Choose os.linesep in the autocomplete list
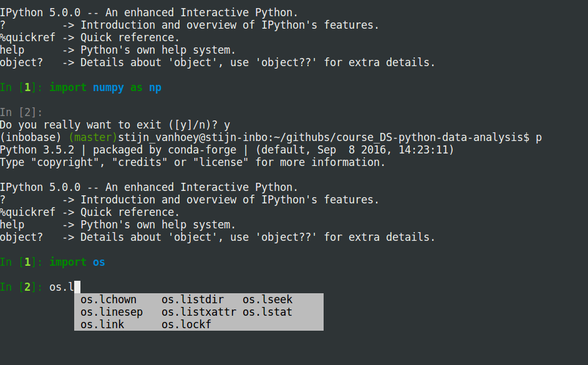 point(112,312)
